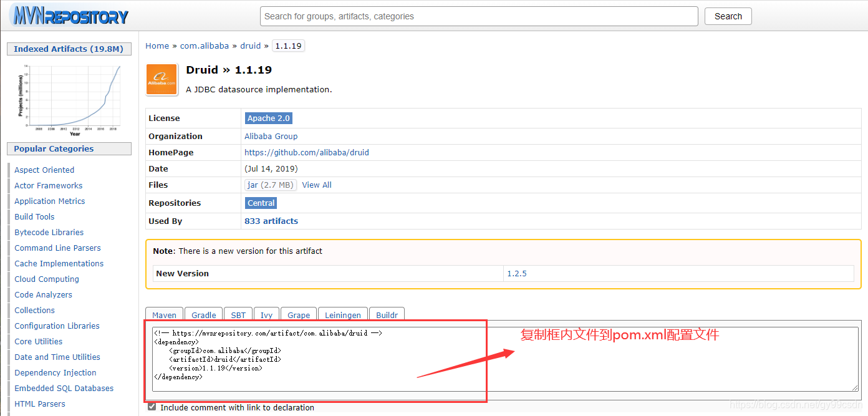Click the Central repository tag
The image size is (868, 416).
coord(261,203)
